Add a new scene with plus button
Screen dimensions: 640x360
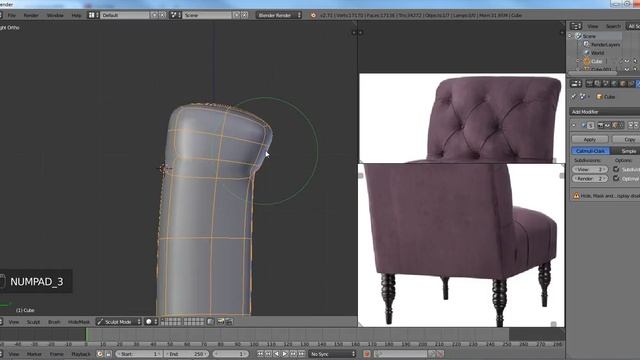[236, 15]
